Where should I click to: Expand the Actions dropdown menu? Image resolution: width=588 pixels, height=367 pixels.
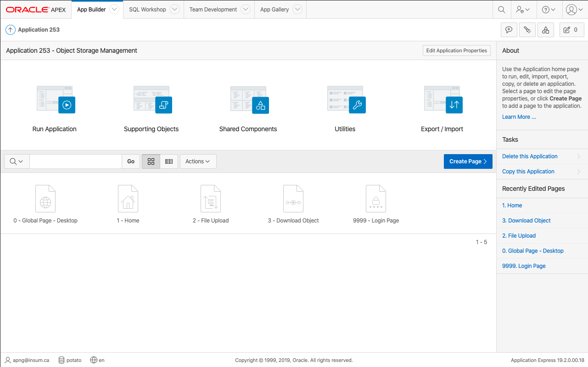pos(198,161)
